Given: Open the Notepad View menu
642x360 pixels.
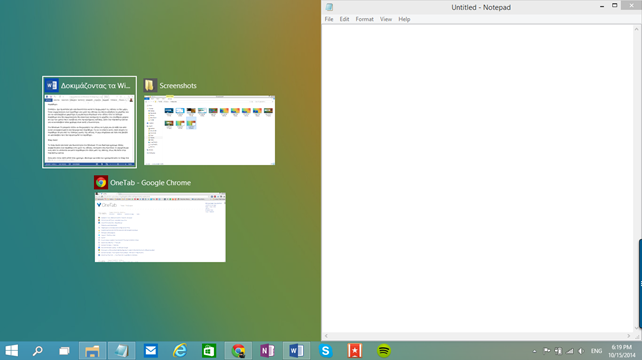Looking at the screenshot, I should 386,19.
